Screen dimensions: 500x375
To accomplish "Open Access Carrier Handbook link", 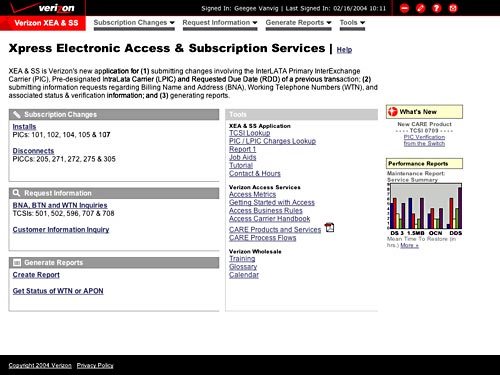I will 270,219.
